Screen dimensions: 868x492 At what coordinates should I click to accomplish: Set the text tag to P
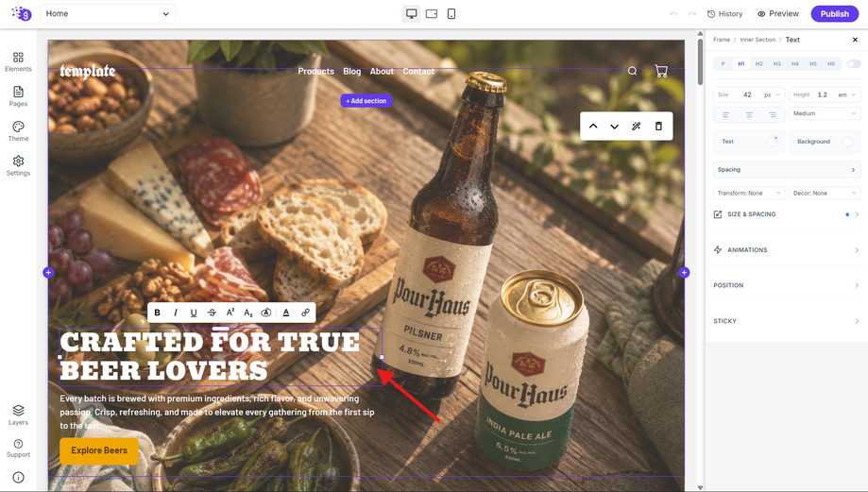[x=723, y=64]
